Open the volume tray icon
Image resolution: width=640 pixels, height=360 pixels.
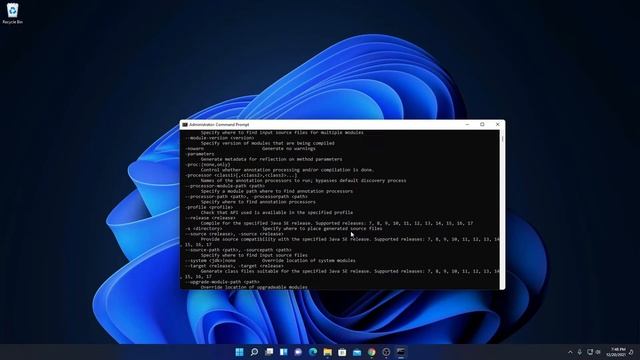click(x=598, y=352)
